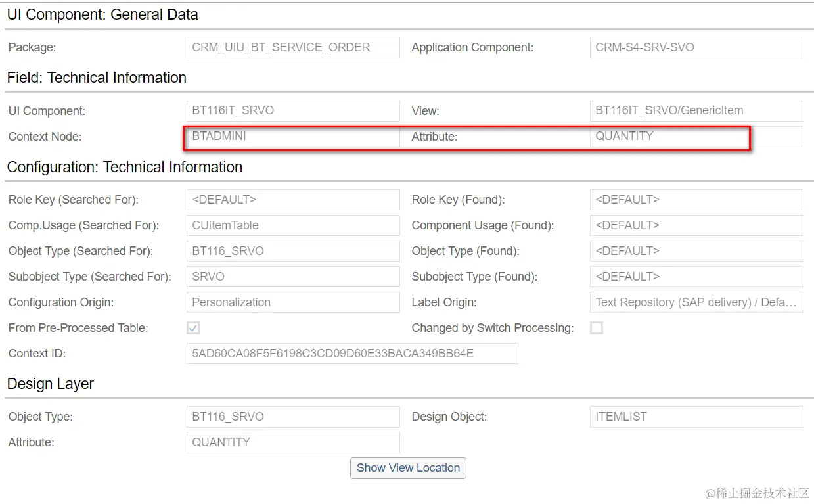Click the Design Layer Attribute field
Screen dimensions: 814x504
(293, 442)
